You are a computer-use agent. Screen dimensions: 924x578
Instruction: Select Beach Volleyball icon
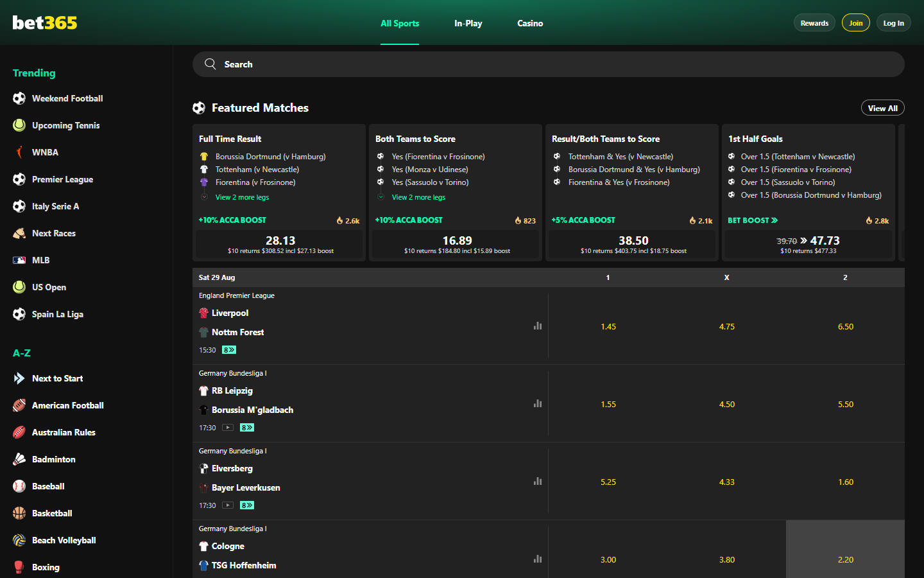point(19,540)
